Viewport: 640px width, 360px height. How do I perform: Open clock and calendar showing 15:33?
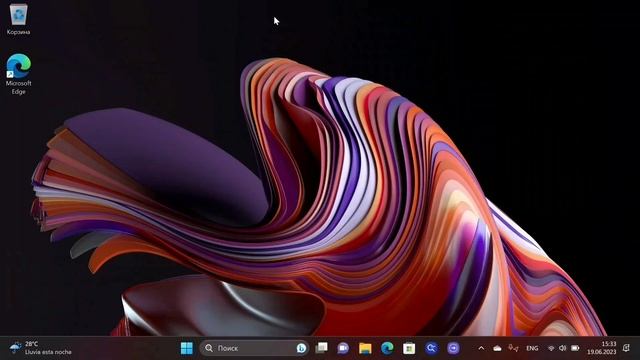click(x=602, y=348)
